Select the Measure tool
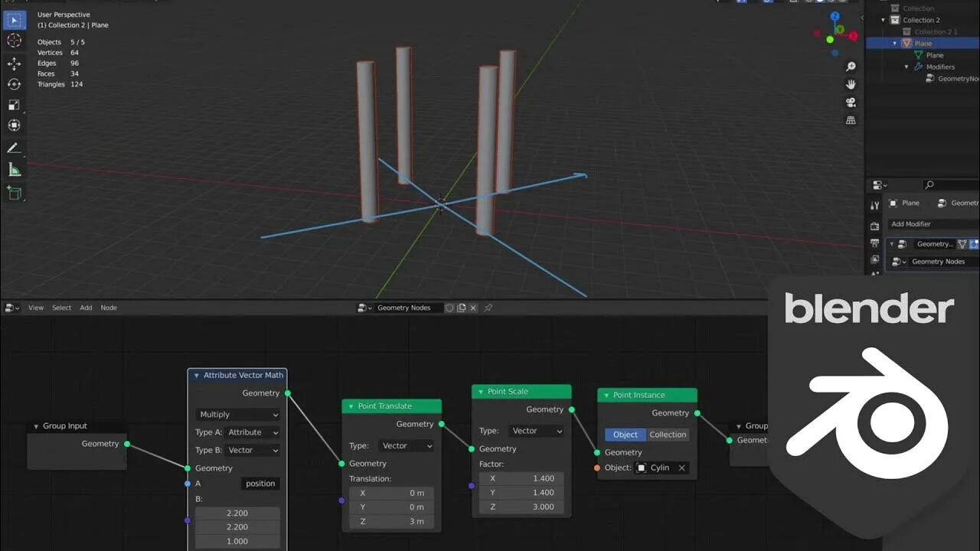 click(x=14, y=169)
